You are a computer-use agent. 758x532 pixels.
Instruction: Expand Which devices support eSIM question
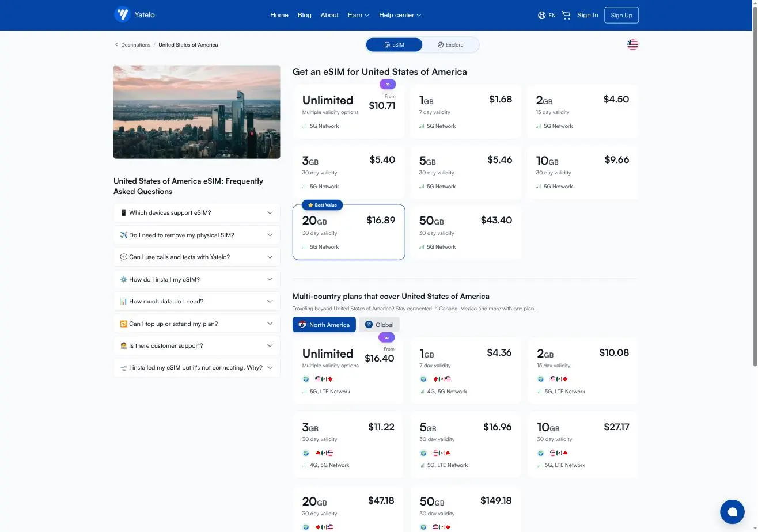(x=197, y=213)
